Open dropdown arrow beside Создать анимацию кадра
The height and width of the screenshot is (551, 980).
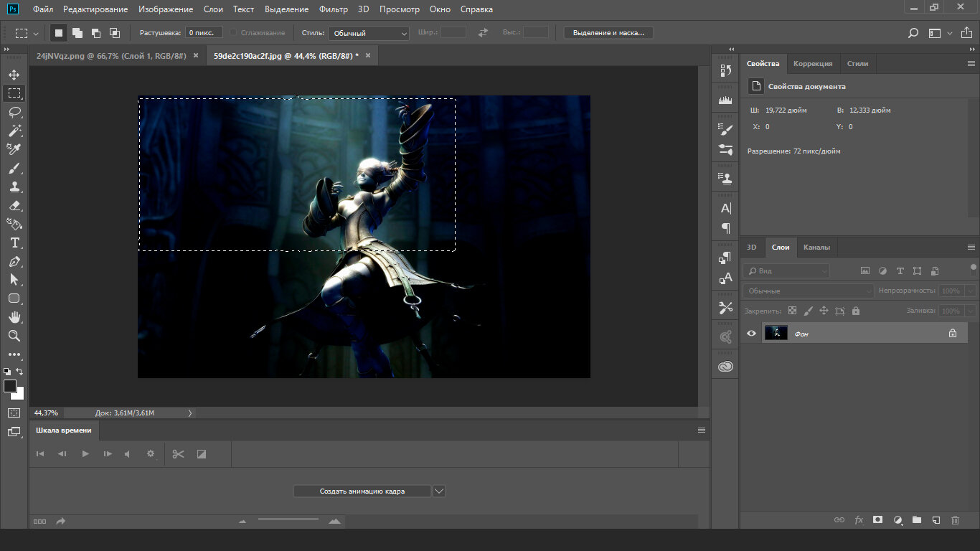[x=440, y=491]
